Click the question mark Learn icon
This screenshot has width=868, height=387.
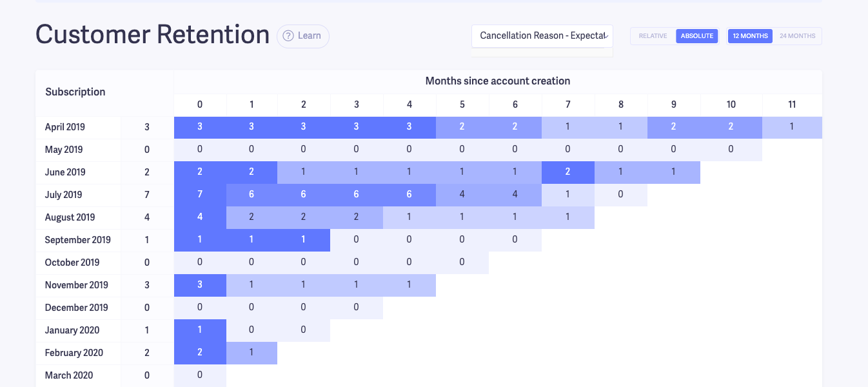(288, 36)
